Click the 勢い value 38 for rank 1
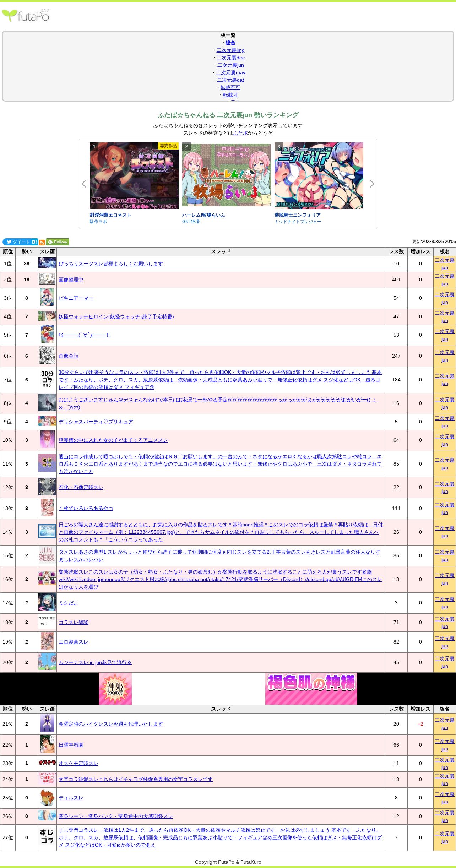The width and height of the screenshot is (456, 868). [x=27, y=264]
